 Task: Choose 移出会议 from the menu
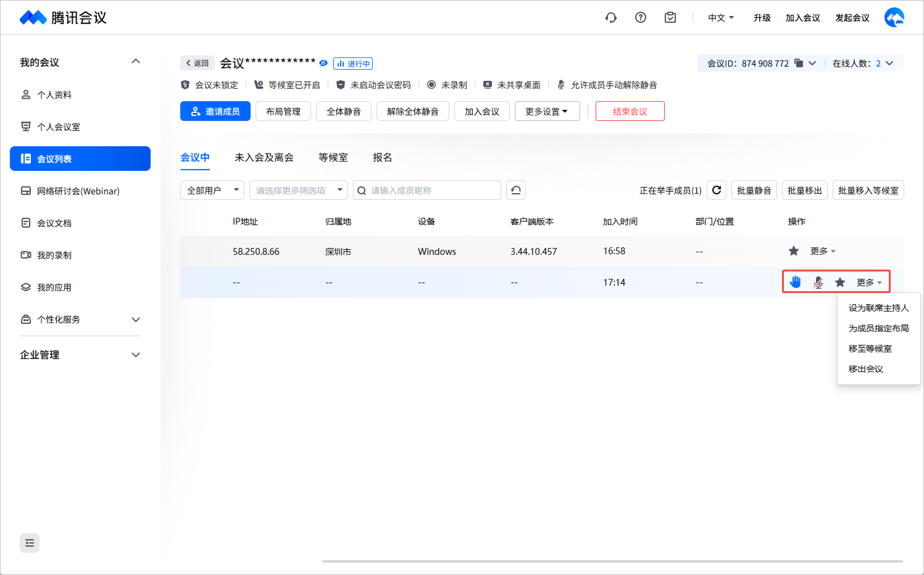pos(866,369)
